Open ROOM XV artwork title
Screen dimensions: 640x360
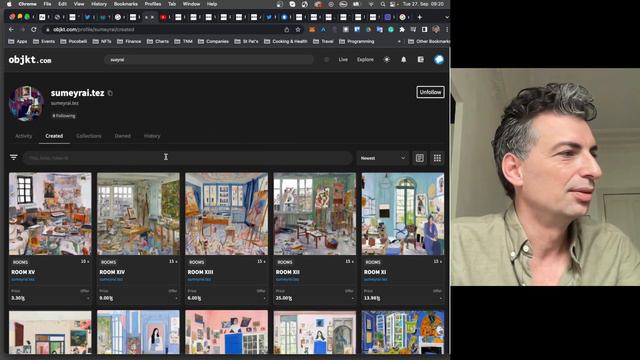point(23,272)
